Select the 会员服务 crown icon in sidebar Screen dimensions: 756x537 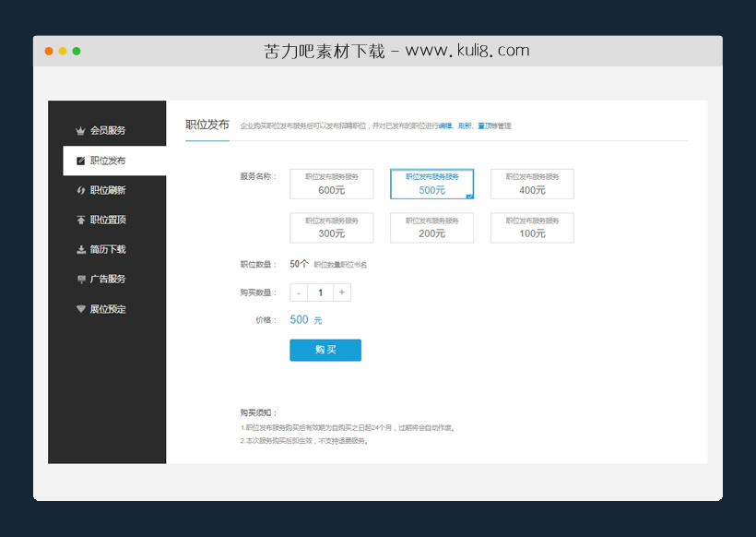pos(82,130)
